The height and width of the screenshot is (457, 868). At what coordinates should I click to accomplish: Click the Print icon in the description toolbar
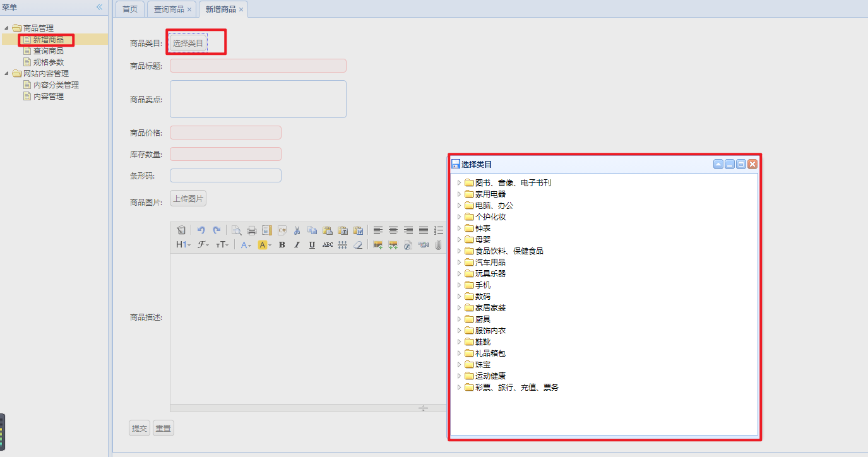tap(251, 230)
